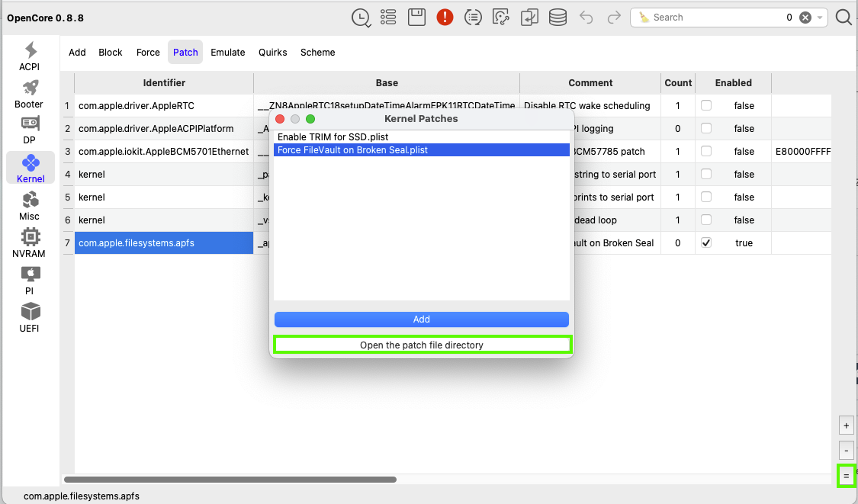Open the database stack icon
The image size is (858, 504).
tap(558, 18)
